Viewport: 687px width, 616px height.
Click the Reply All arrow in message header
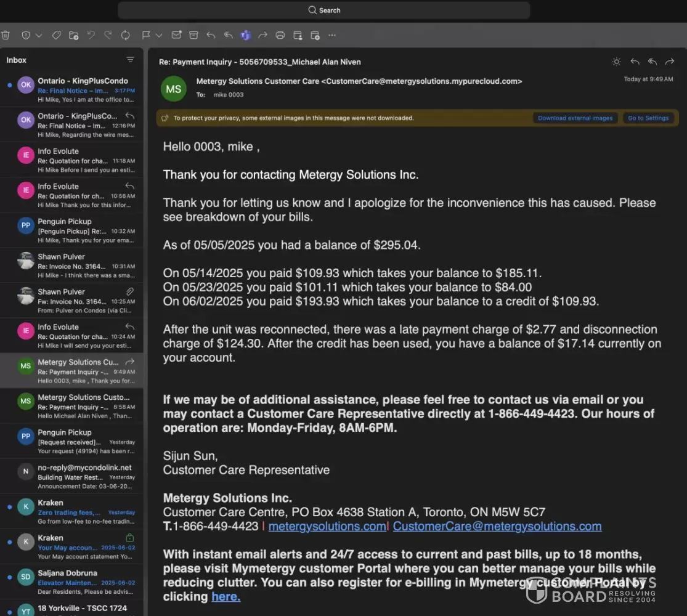click(652, 62)
